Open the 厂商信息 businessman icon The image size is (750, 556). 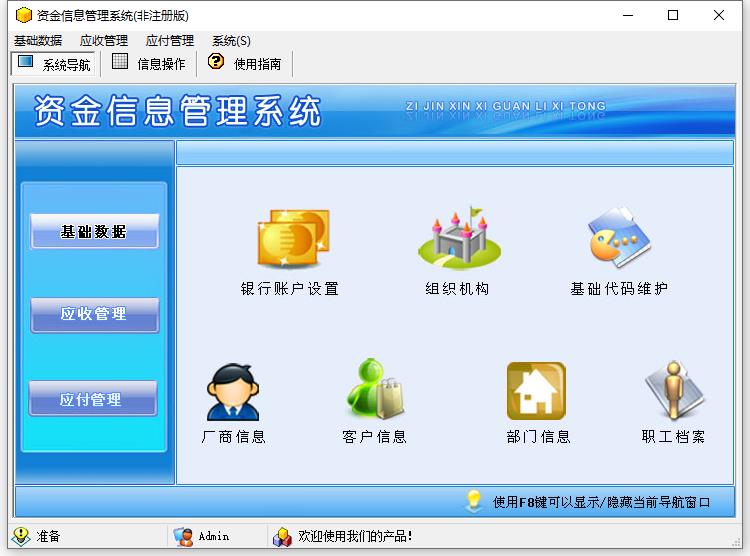point(233,392)
